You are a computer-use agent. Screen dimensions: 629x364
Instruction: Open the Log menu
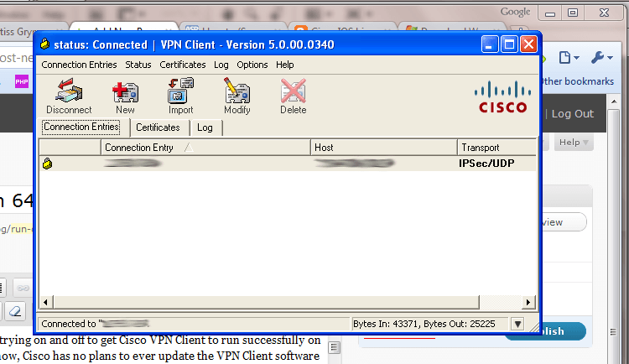tap(221, 65)
